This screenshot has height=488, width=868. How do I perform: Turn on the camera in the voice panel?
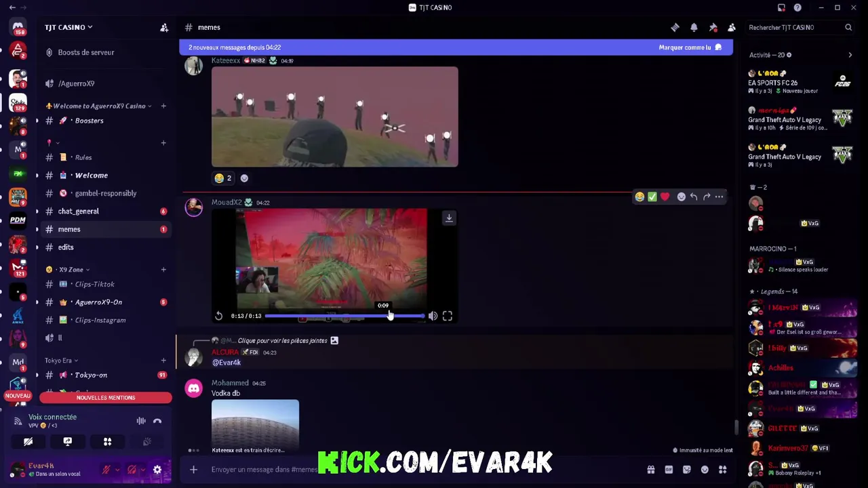pos(28,442)
